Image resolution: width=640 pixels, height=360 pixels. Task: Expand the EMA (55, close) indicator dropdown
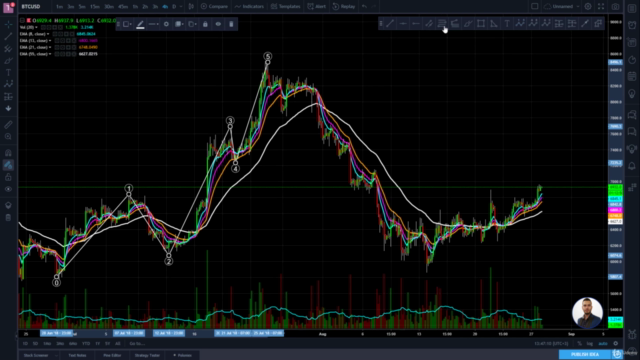[x=50, y=53]
